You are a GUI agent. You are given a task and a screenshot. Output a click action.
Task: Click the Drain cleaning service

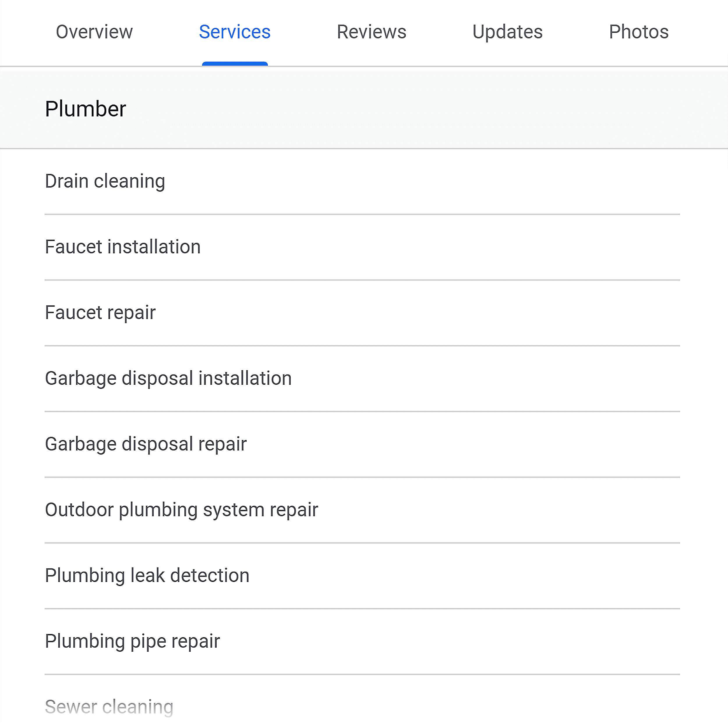[105, 181]
